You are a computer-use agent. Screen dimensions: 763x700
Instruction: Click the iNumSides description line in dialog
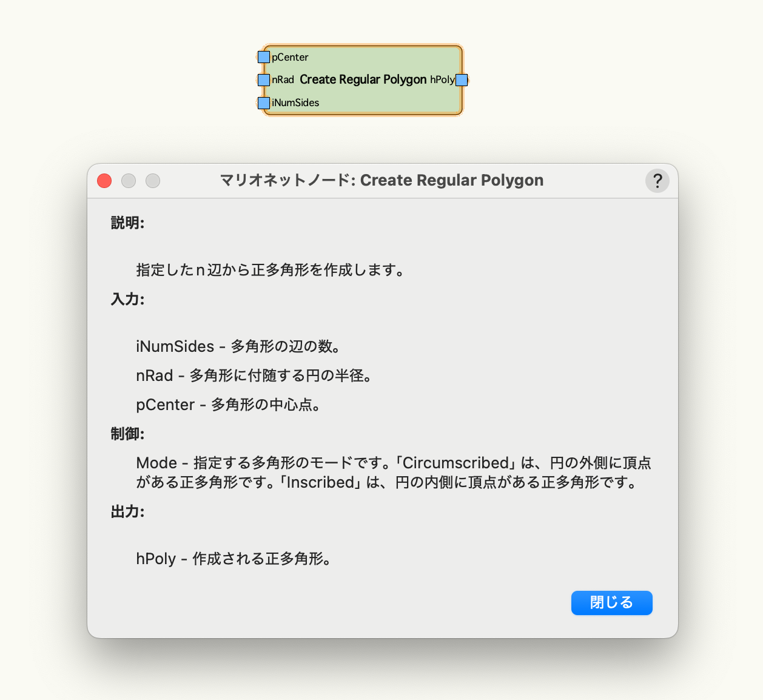240,346
